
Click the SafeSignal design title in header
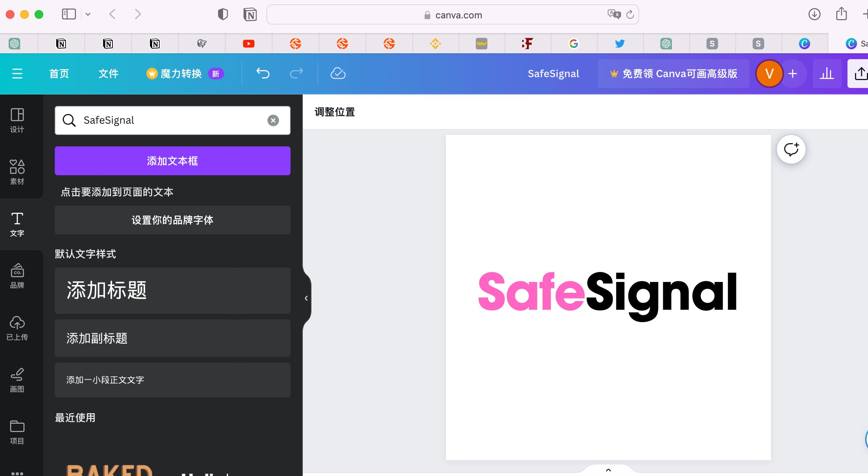coord(553,74)
